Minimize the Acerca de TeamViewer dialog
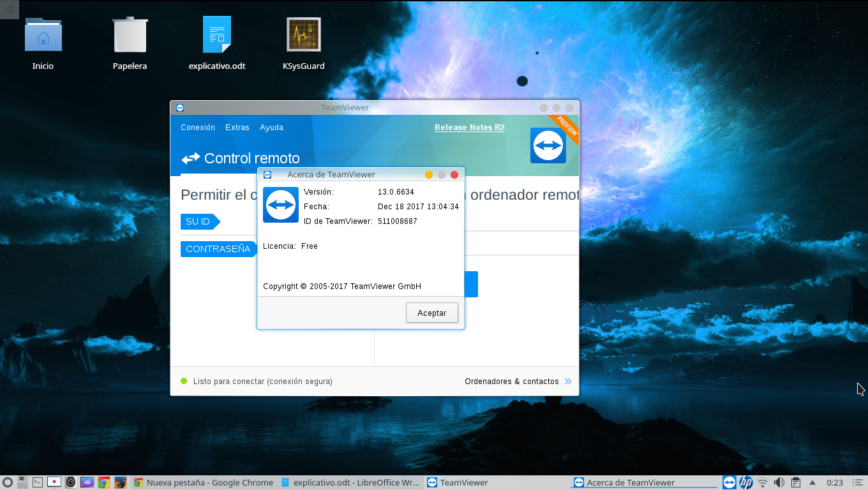Image resolution: width=868 pixels, height=490 pixels. [x=429, y=175]
